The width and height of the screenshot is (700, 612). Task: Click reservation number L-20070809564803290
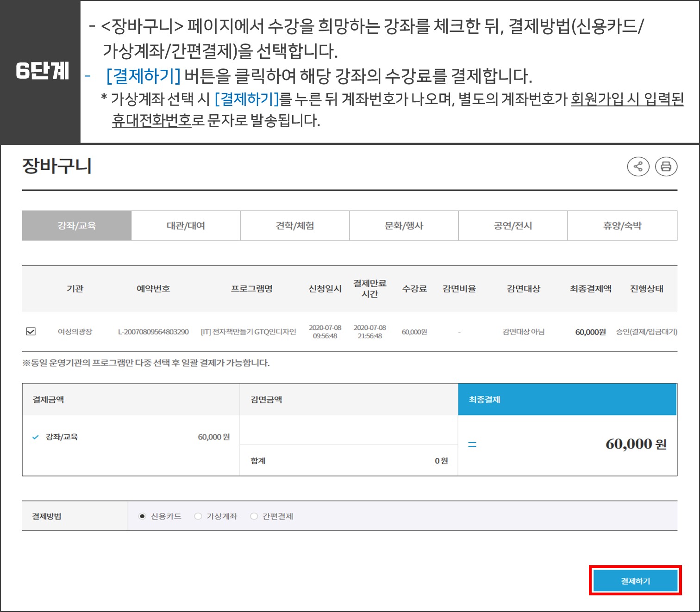pyautogui.click(x=153, y=332)
